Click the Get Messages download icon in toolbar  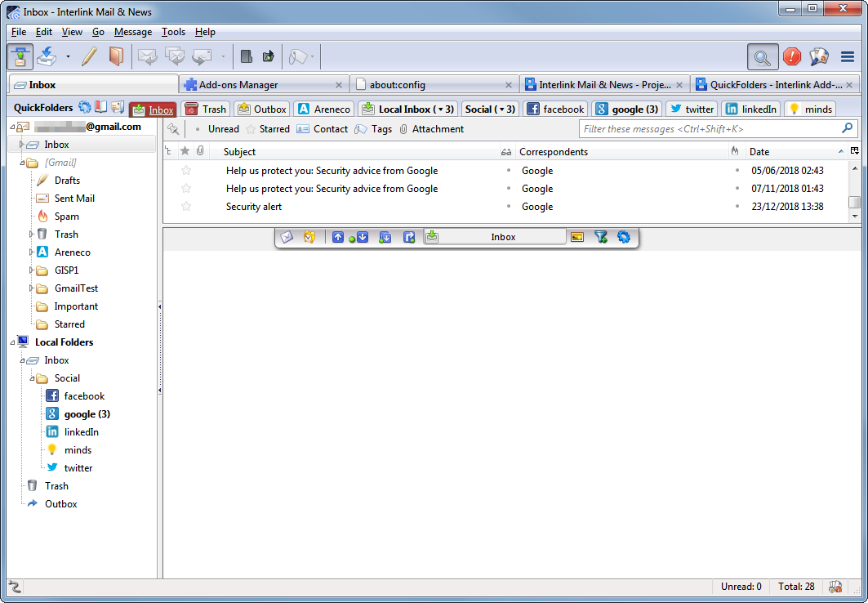point(47,56)
